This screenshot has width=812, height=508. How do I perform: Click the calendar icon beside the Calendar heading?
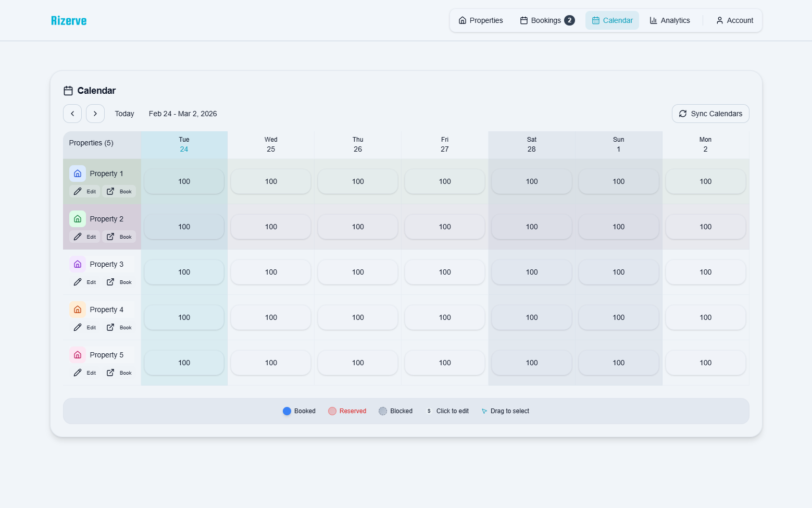pos(68,90)
